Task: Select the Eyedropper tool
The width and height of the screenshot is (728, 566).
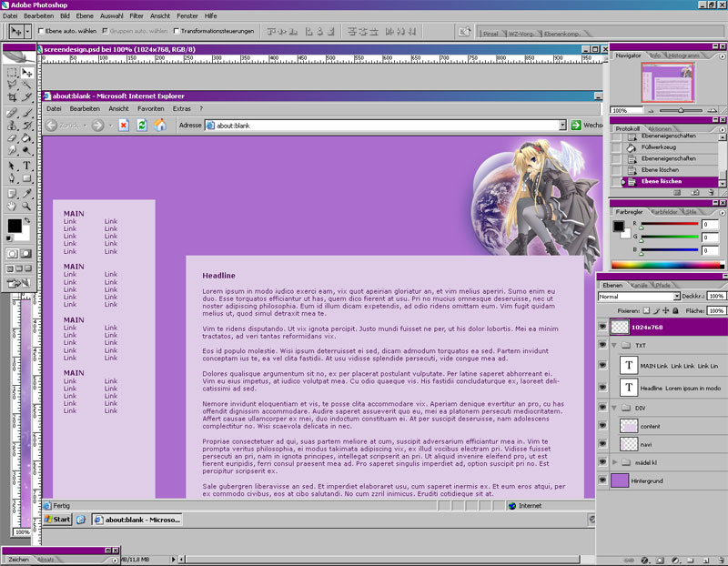Action: (x=27, y=194)
